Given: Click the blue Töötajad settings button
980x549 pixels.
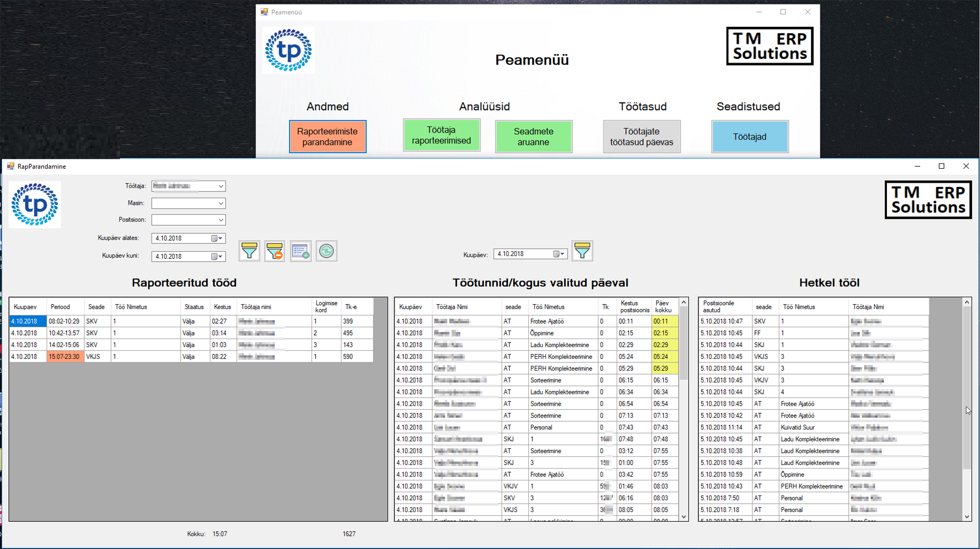Looking at the screenshot, I should (750, 137).
